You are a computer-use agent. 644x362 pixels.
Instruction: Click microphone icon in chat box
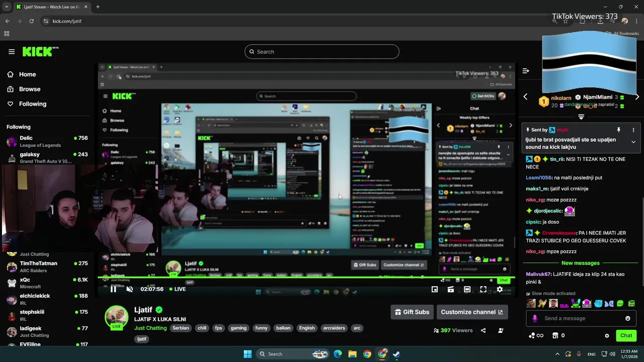coord(535,318)
